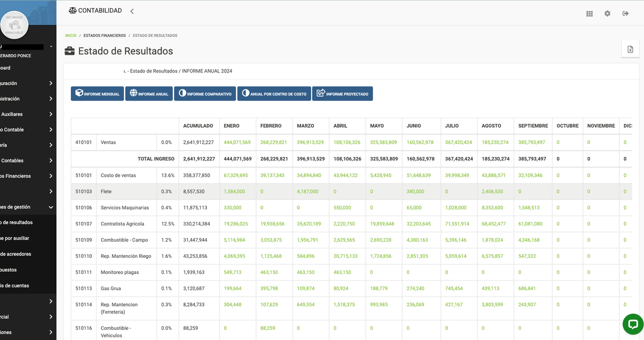Open the Informe Proyectado report
Screen dimensions: 644x340
point(342,93)
